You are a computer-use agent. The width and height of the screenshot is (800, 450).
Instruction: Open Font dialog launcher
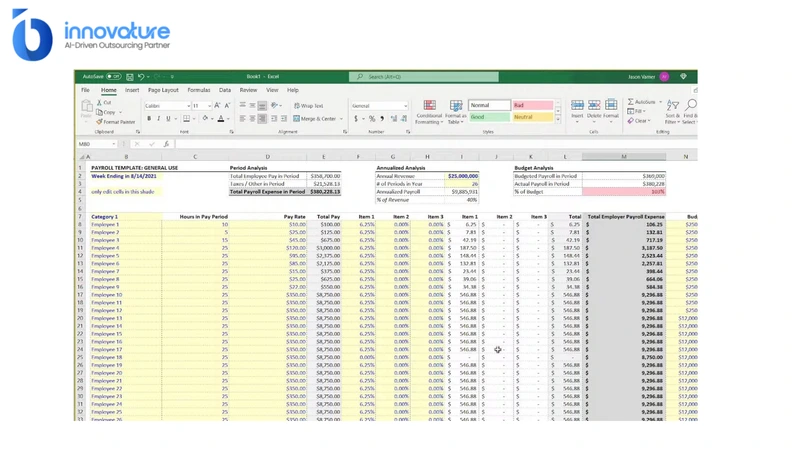[x=232, y=132]
